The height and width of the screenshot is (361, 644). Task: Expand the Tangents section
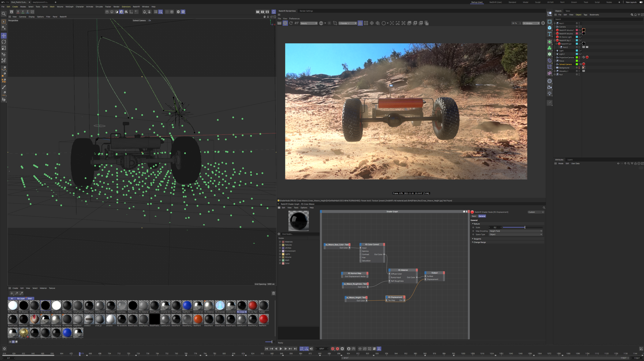pyautogui.click(x=477, y=239)
